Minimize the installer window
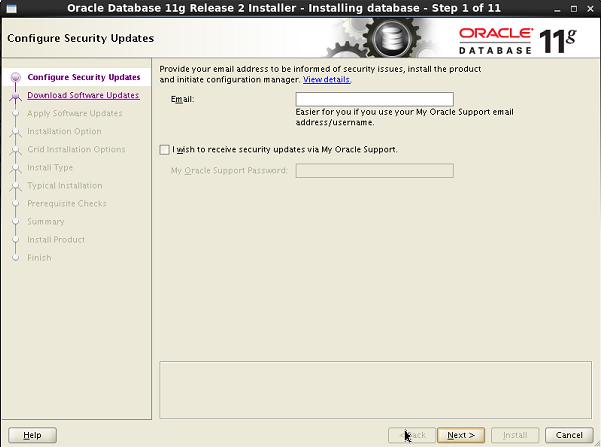Image resolution: width=601 pixels, height=447 pixels. tap(557, 9)
